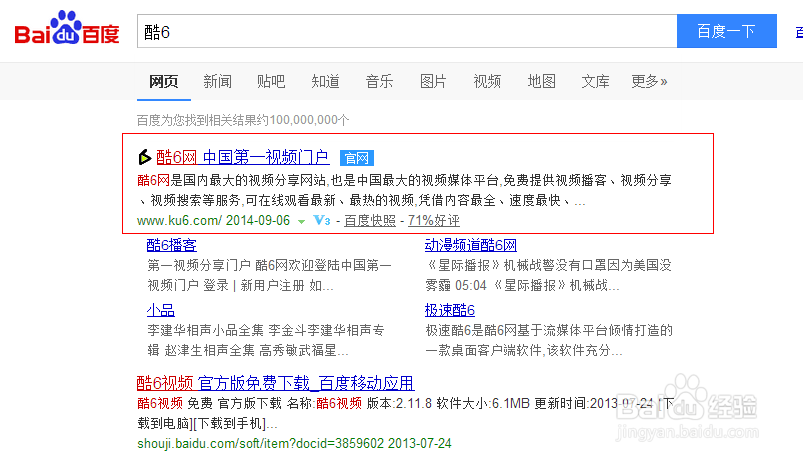Screen dimensions: 803x460
Task: Open the 动漫频道酷6网 sub-link
Action: pyautogui.click(x=471, y=245)
